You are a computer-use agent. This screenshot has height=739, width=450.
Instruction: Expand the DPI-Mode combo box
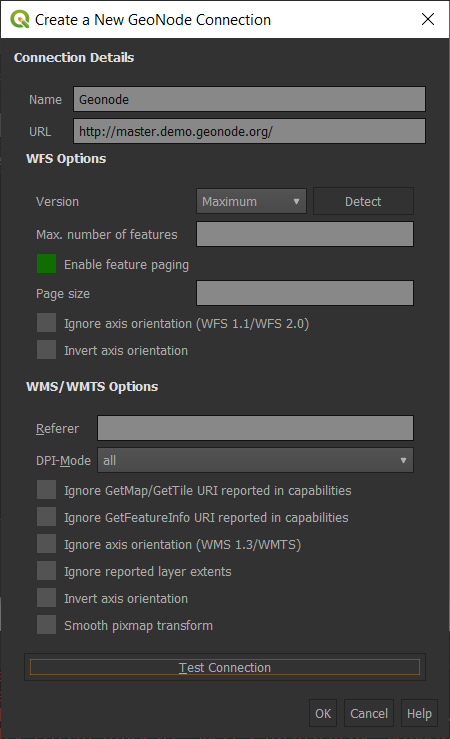pyautogui.click(x=255, y=460)
